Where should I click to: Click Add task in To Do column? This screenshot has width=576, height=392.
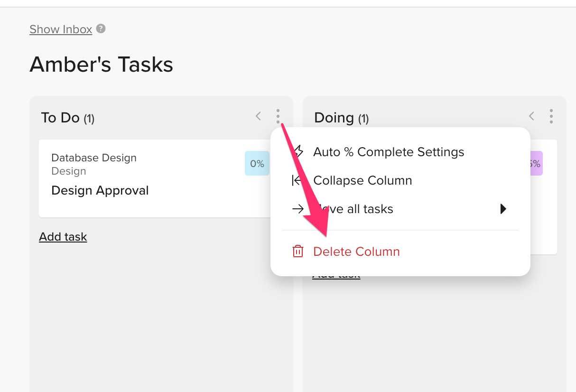pyautogui.click(x=63, y=237)
